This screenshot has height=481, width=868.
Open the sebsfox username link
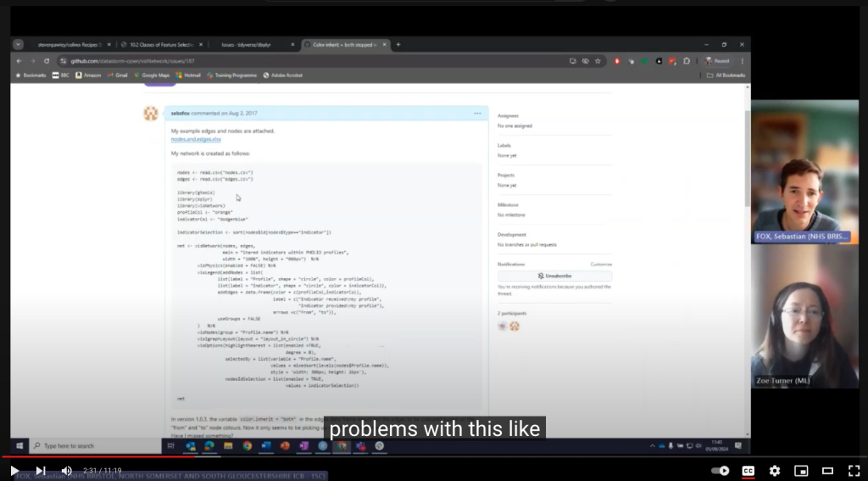[180, 113]
